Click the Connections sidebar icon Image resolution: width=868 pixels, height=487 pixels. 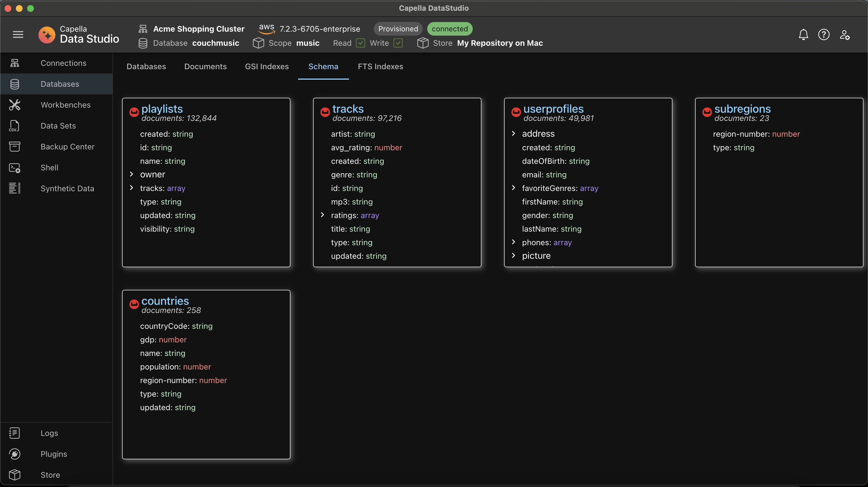(14, 63)
